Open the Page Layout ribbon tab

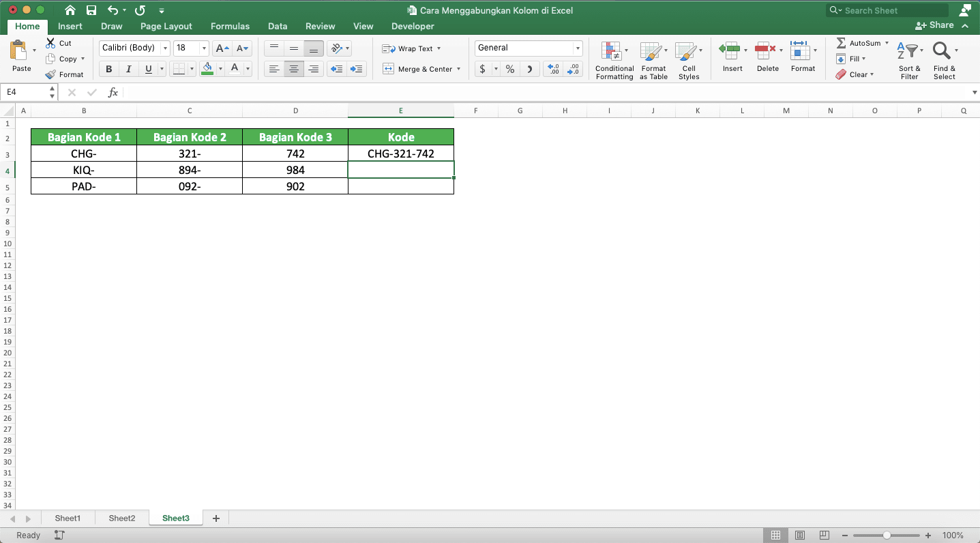[x=166, y=26]
